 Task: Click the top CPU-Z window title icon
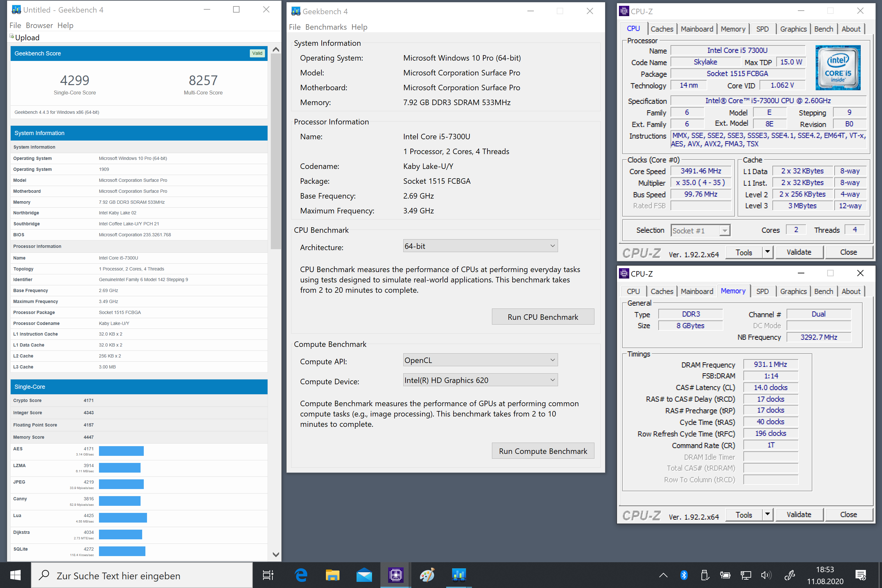pos(624,11)
